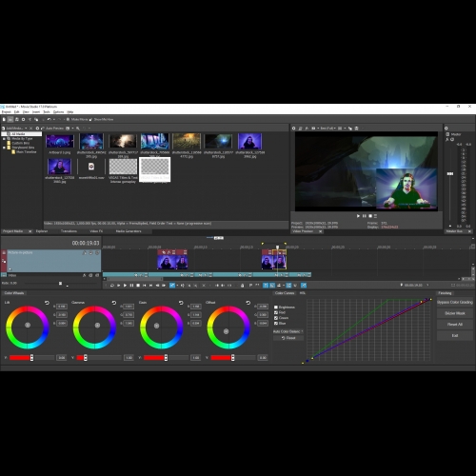Screen dimensions: 476x476
Task: Open the Tools menu
Action: click(47, 111)
